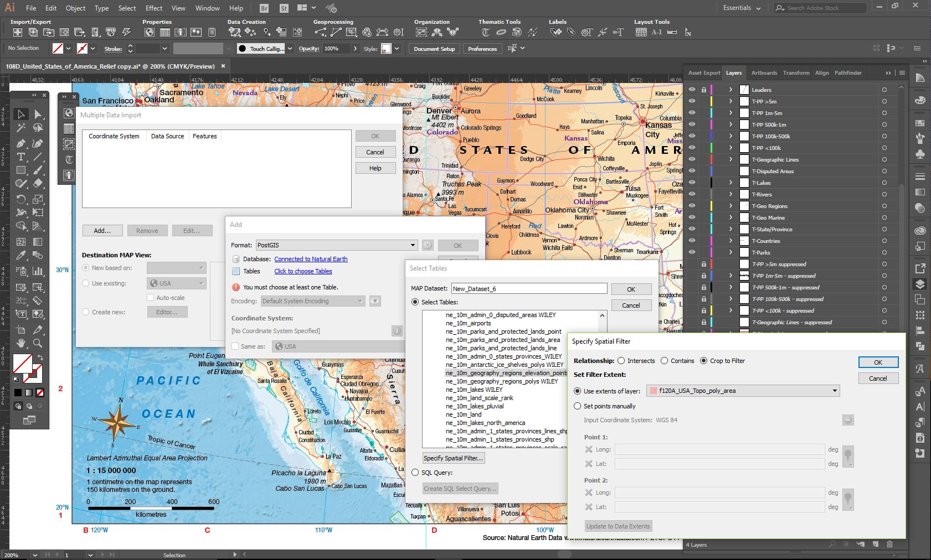Select Set points manually option
Viewport: 931px width, 560px height.
[578, 406]
